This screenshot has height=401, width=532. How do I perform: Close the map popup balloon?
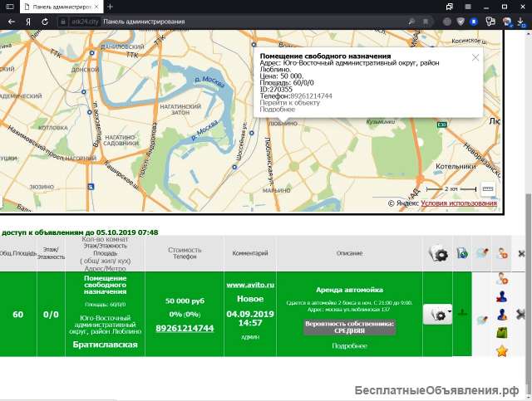475,58
